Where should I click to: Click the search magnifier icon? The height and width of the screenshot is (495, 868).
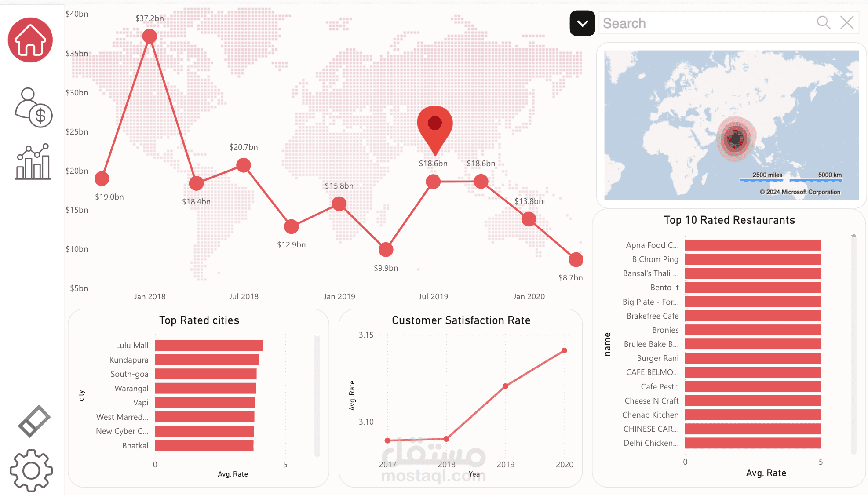pos(823,23)
